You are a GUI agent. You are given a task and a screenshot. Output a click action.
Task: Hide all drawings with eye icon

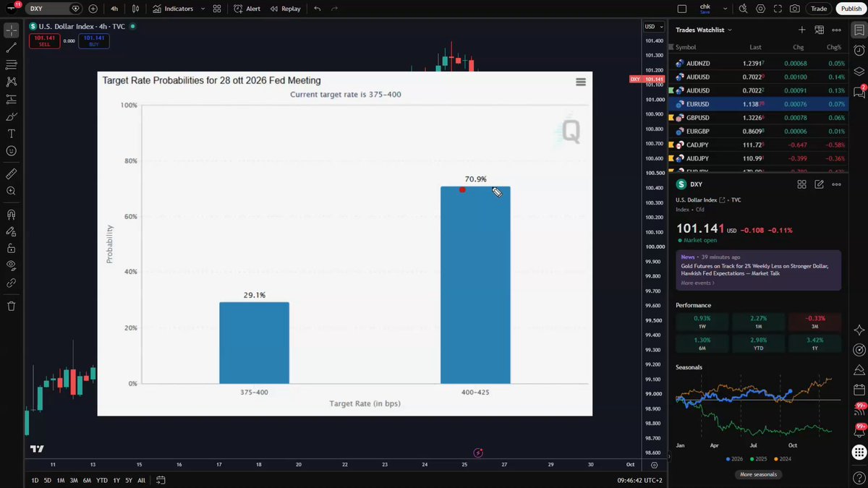click(x=12, y=266)
